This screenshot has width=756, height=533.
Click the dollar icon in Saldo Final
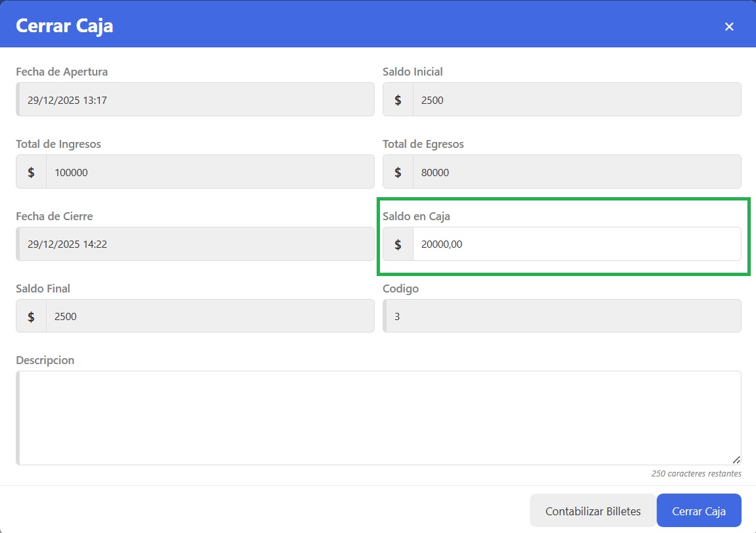click(31, 317)
